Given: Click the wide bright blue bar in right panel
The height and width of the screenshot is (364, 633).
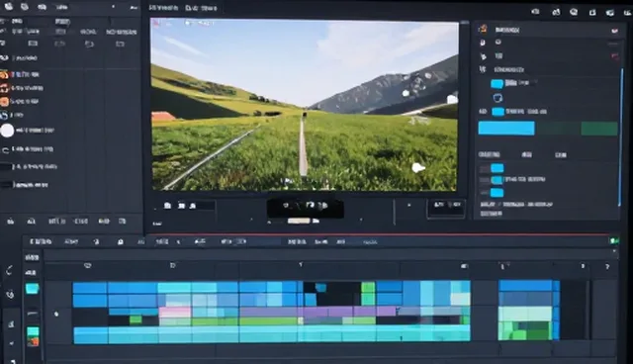Looking at the screenshot, I should point(506,129).
